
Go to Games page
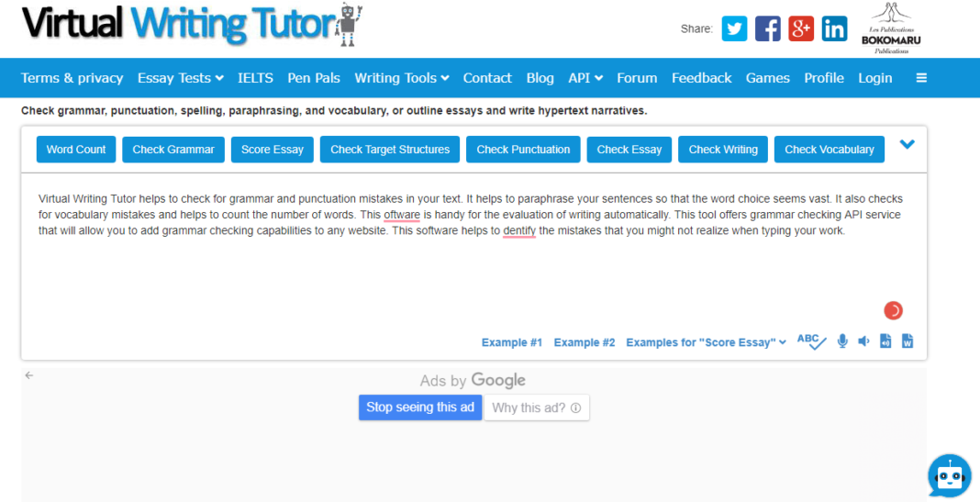(767, 78)
